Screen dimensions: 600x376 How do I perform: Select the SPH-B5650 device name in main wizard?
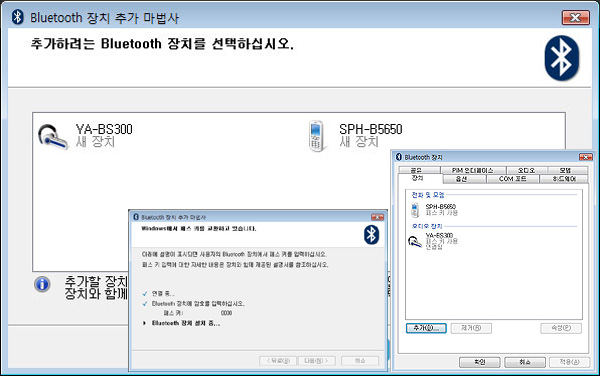click(x=371, y=129)
